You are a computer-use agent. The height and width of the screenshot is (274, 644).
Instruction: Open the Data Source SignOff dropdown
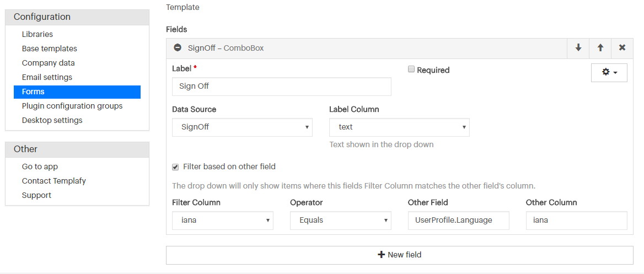242,127
